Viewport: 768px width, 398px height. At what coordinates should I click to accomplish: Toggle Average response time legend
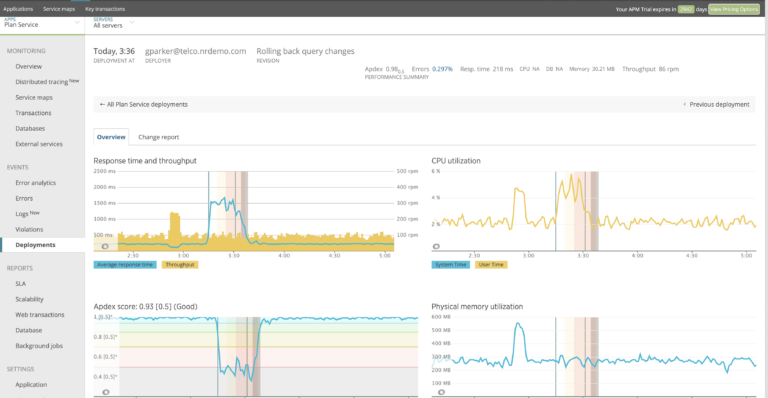pyautogui.click(x=125, y=264)
